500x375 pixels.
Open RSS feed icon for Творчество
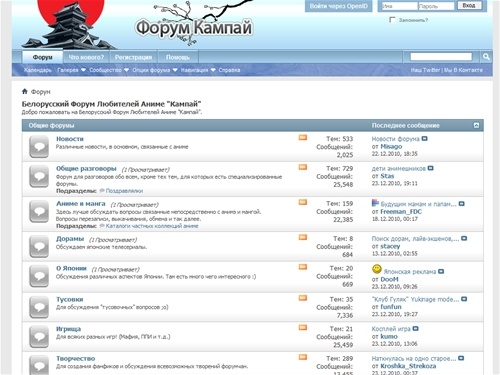coord(303,357)
